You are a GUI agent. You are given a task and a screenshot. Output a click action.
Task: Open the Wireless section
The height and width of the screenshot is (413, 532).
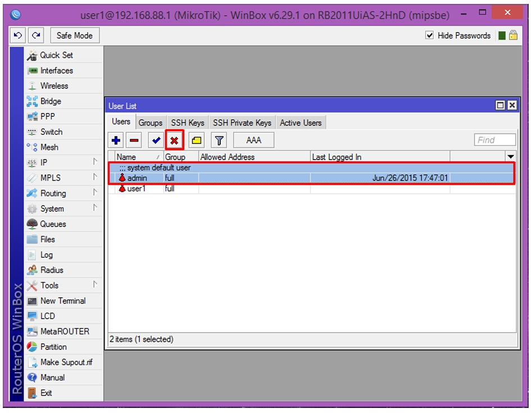(64, 86)
